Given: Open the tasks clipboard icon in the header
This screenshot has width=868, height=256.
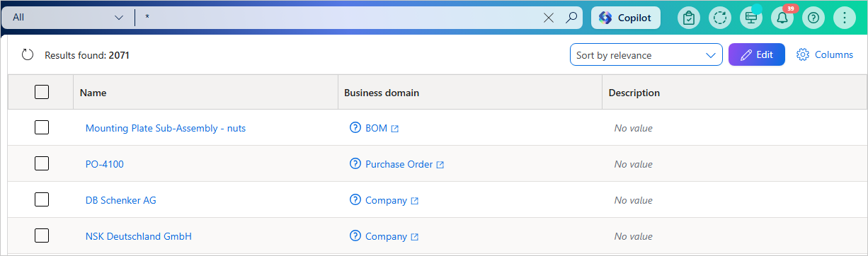Looking at the screenshot, I should point(688,18).
